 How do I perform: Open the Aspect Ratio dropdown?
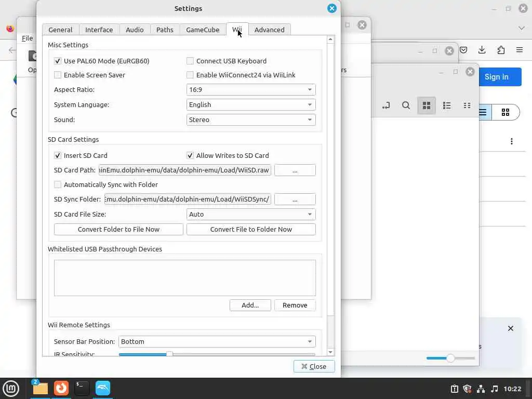(x=251, y=89)
